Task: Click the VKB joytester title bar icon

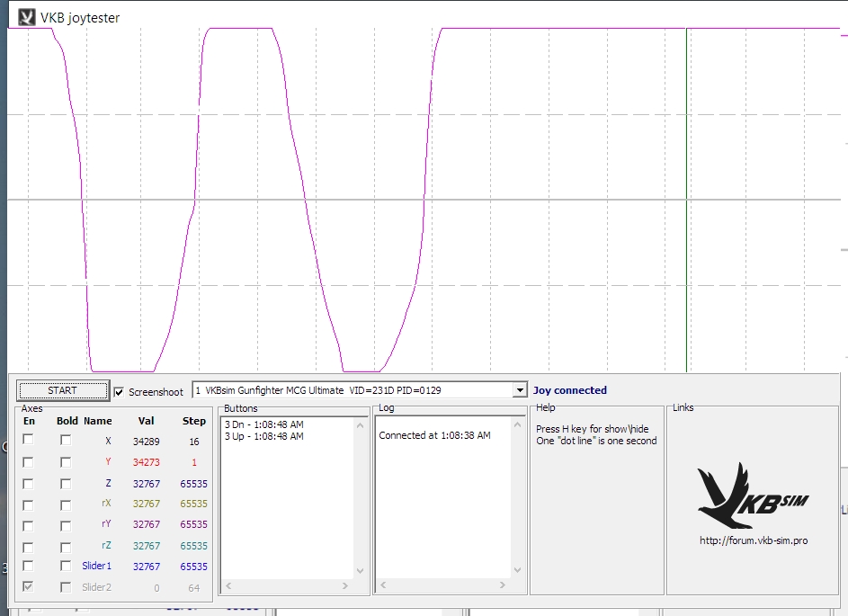Action: pyautogui.click(x=27, y=17)
